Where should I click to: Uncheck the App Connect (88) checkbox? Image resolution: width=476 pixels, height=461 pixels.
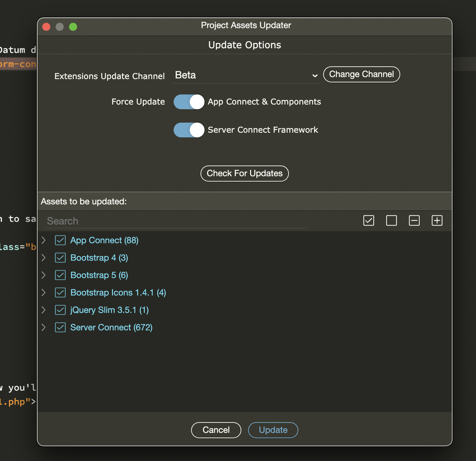[x=60, y=240]
